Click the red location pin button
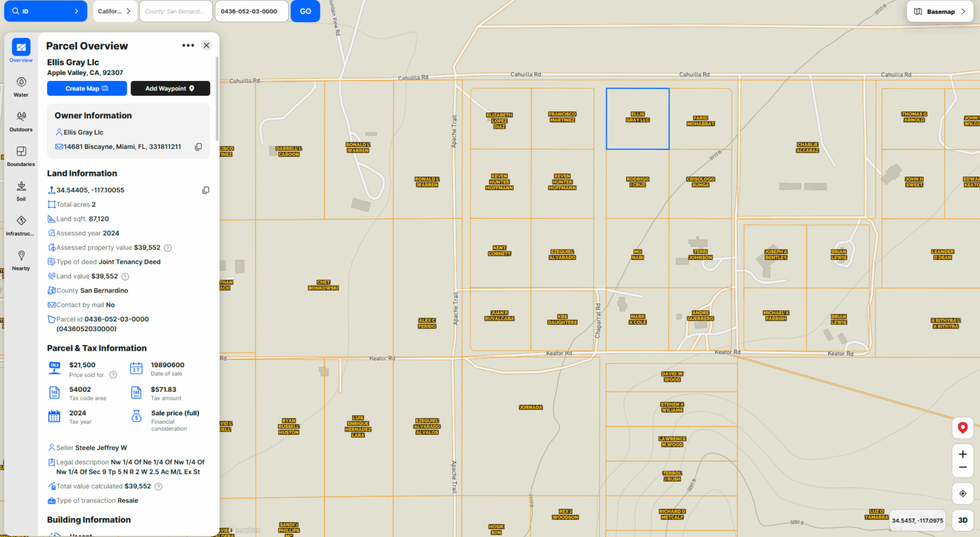Image resolution: width=980 pixels, height=537 pixels. (962, 428)
